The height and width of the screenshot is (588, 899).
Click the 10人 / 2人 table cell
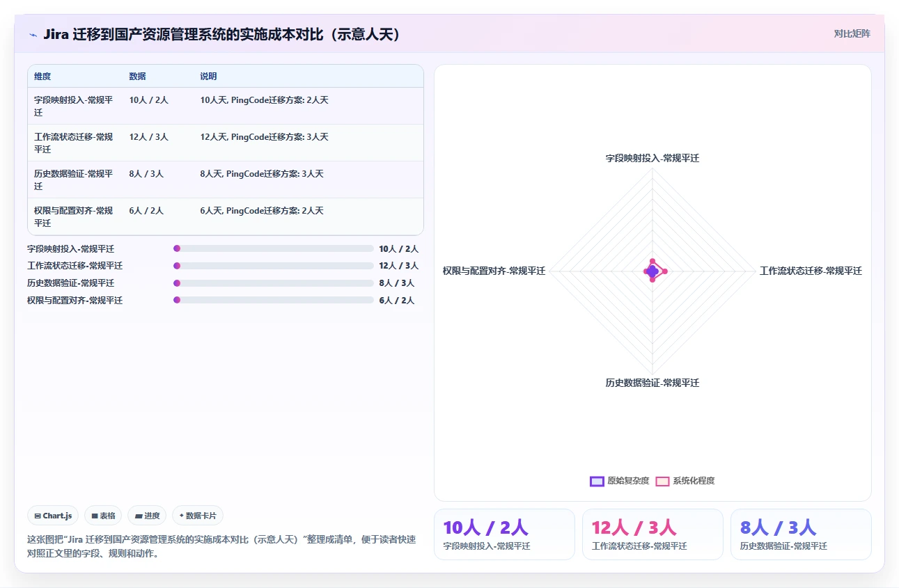(148, 100)
